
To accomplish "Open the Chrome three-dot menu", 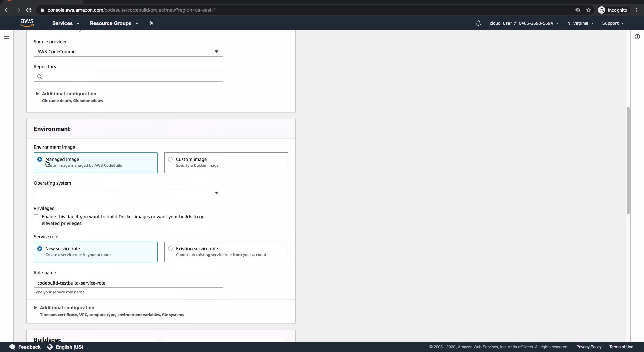I will [x=637, y=10].
